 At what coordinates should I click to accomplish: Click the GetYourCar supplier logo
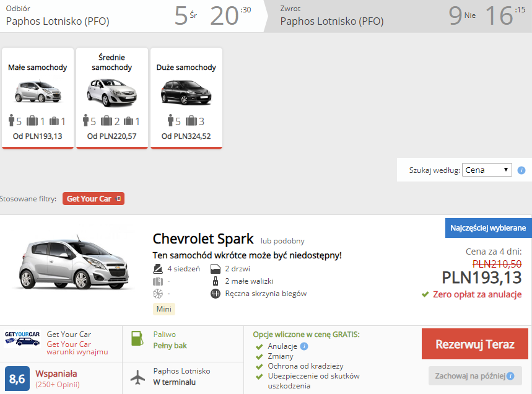tap(22, 339)
